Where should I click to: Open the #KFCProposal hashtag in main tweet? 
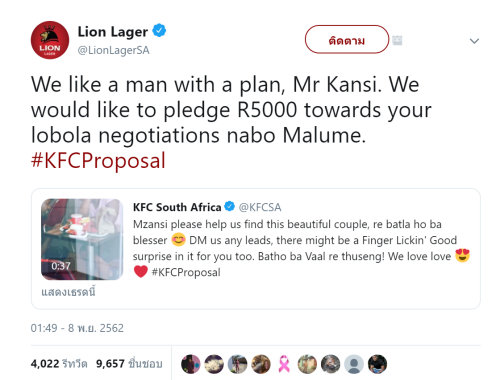pos(98,160)
